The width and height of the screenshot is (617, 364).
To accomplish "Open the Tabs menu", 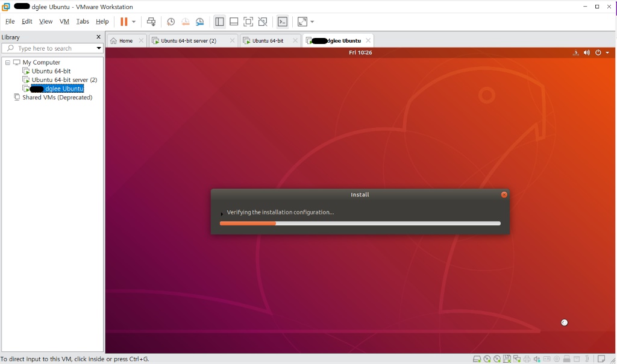I will (82, 21).
